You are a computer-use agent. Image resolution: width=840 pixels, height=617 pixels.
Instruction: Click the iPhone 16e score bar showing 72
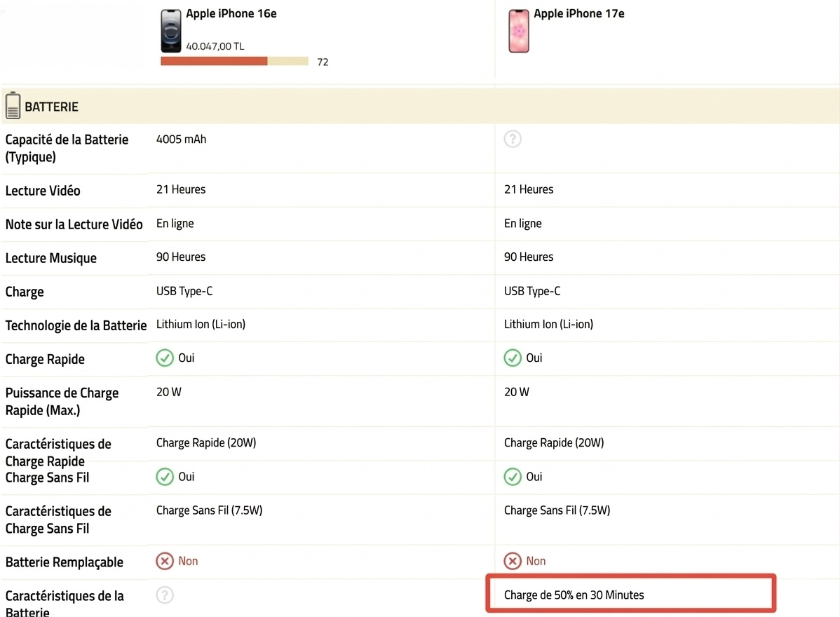point(234,62)
